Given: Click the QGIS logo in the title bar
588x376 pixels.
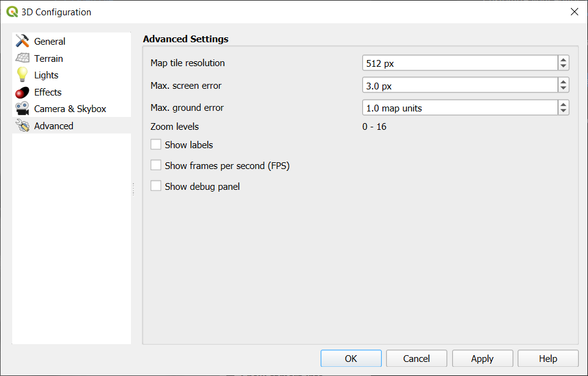Looking at the screenshot, I should (12, 11).
